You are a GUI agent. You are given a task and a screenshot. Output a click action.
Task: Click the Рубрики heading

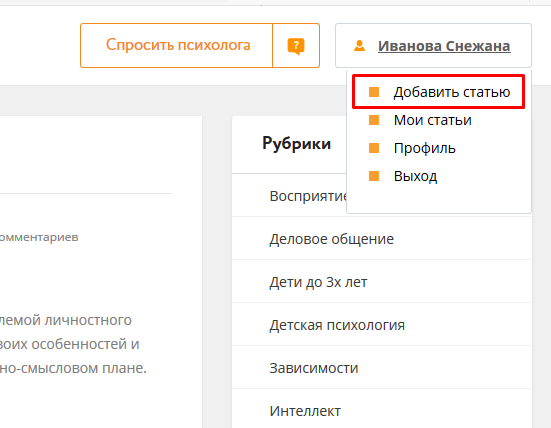point(296,144)
